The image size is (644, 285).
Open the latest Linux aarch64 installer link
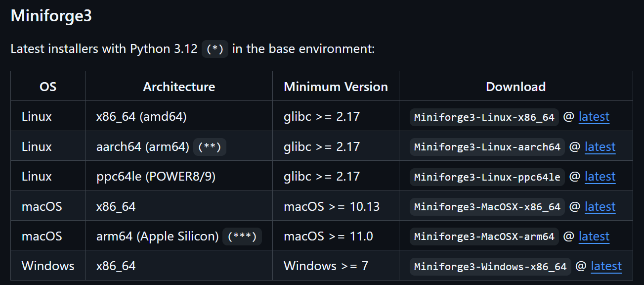pos(600,147)
